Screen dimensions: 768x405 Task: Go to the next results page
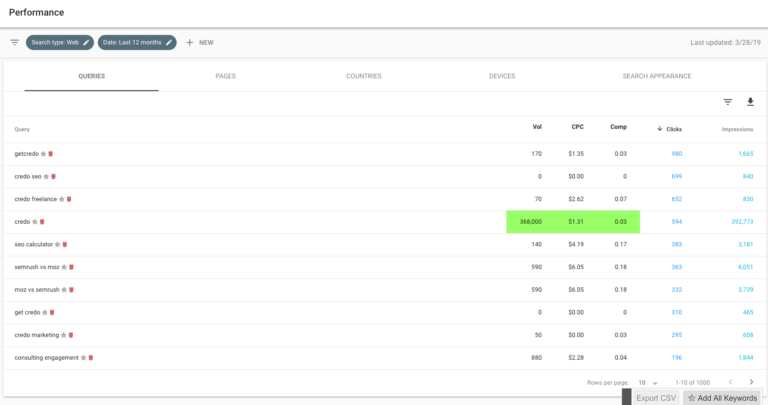[x=751, y=382]
